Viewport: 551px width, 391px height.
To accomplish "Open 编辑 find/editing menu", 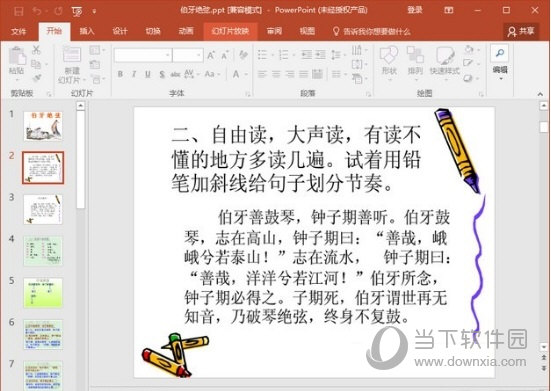I will coord(500,63).
